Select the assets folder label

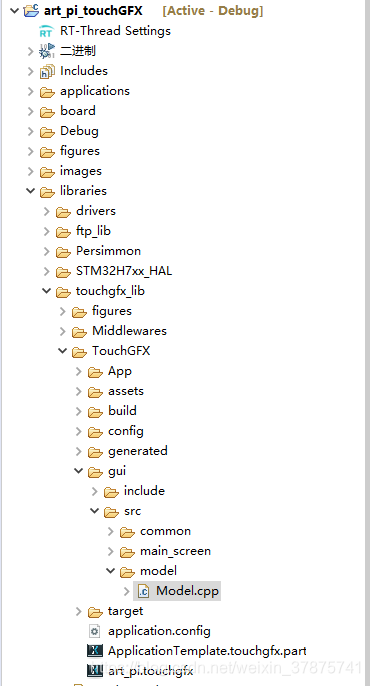point(126,391)
